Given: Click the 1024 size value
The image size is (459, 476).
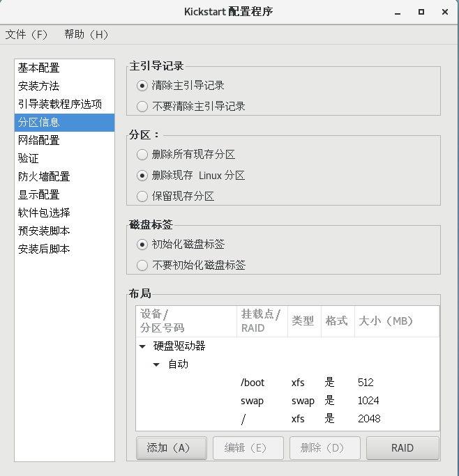Looking at the screenshot, I should coord(368,401).
